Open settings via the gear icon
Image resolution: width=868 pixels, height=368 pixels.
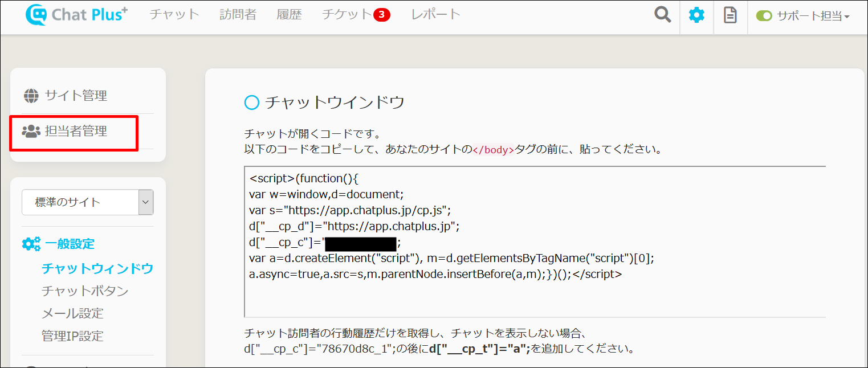696,15
